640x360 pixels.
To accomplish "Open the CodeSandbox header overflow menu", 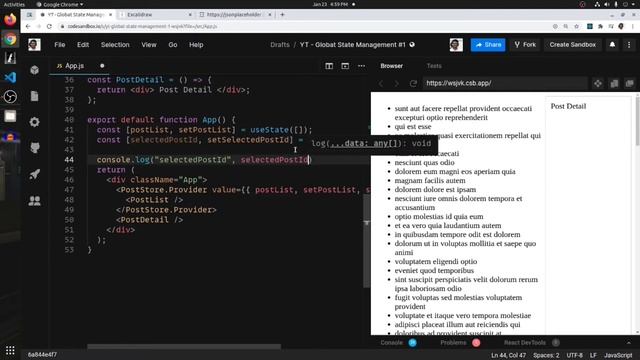I will (x=629, y=44).
